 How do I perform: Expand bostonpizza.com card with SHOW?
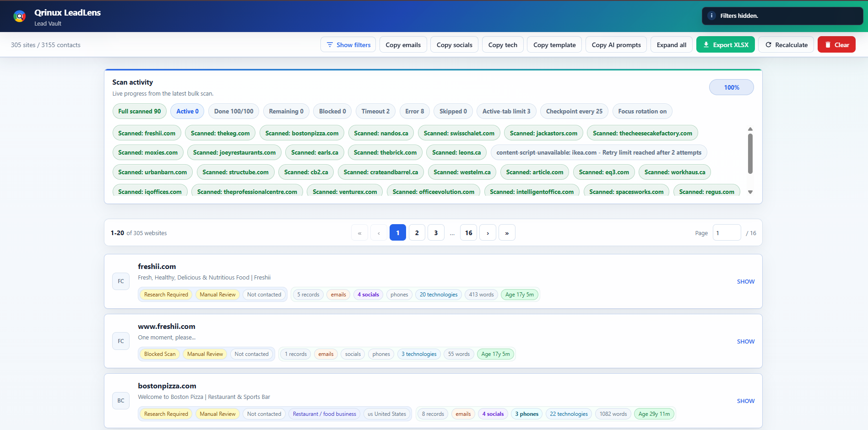tap(746, 401)
